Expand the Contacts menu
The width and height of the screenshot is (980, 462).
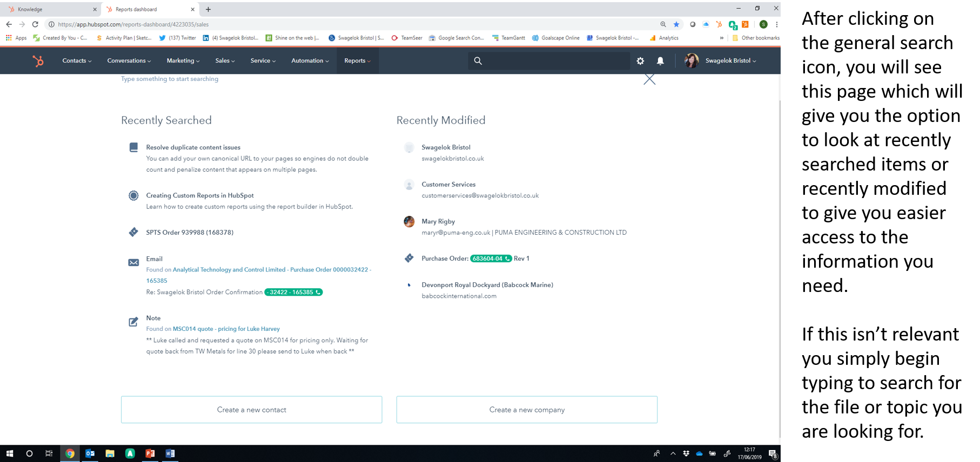coord(77,61)
